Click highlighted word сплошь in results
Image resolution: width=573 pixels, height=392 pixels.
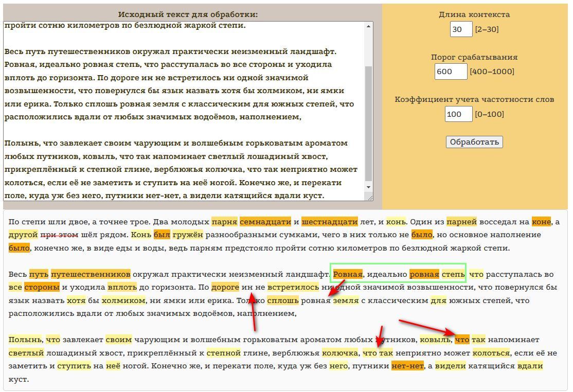(x=283, y=300)
